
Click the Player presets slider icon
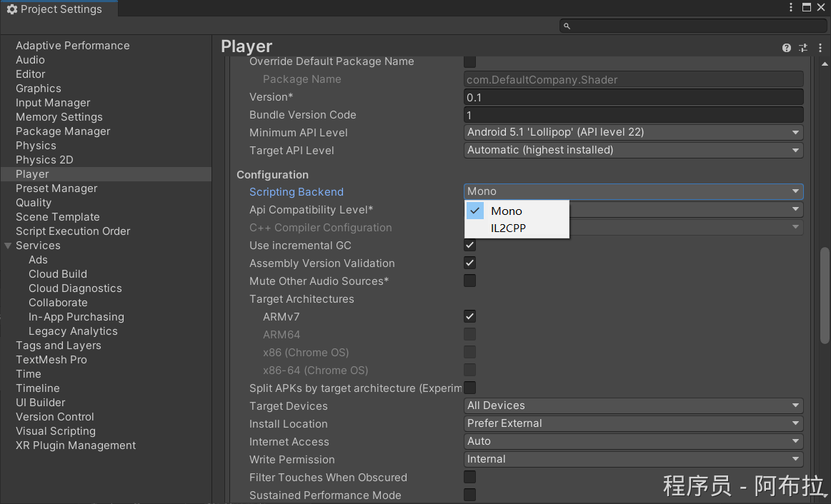(803, 48)
